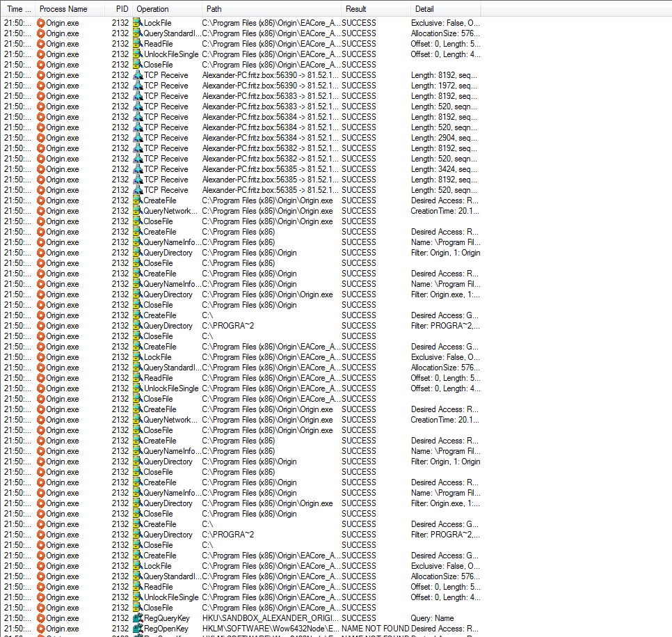Select the RegQueryKey operation text

167,618
